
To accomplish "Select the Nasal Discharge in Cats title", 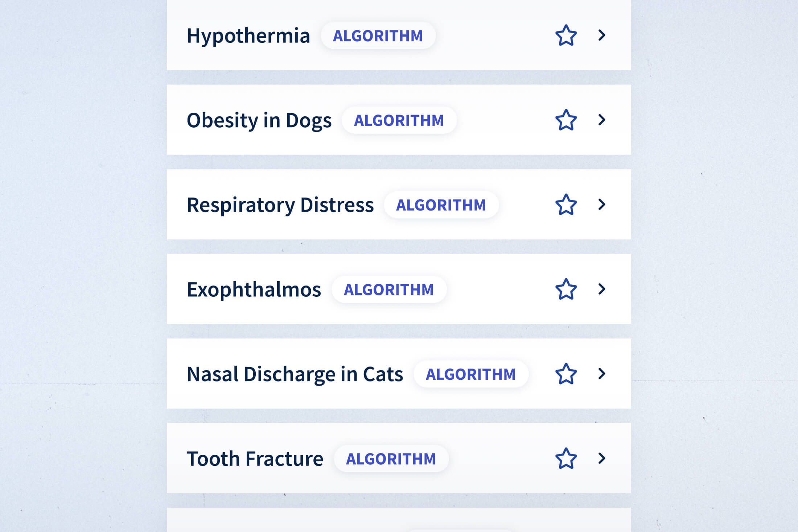I will click(x=295, y=374).
